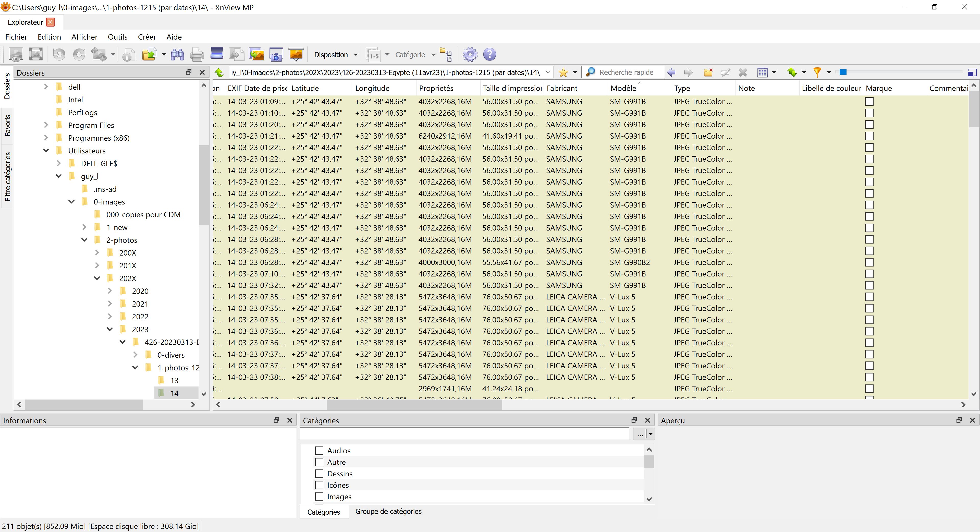Go to parent folder green arrow
Image resolution: width=980 pixels, height=532 pixels.
click(219, 72)
